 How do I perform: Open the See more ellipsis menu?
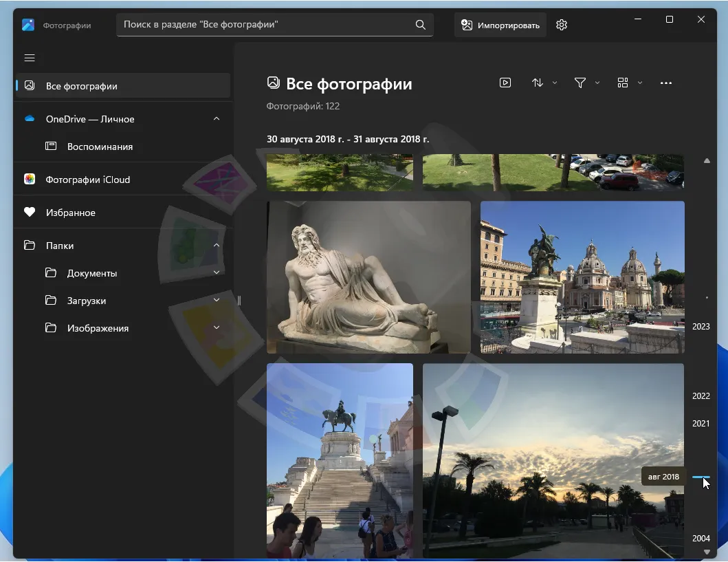pos(665,83)
